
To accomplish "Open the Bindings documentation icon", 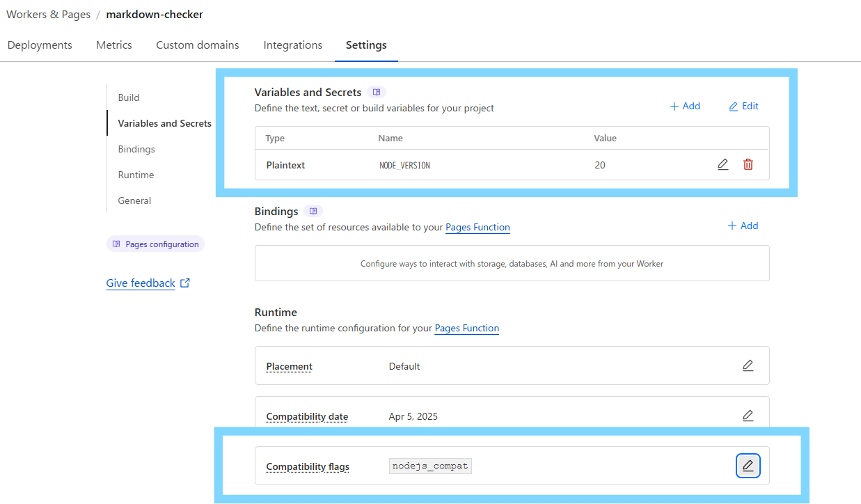I will click(x=313, y=211).
